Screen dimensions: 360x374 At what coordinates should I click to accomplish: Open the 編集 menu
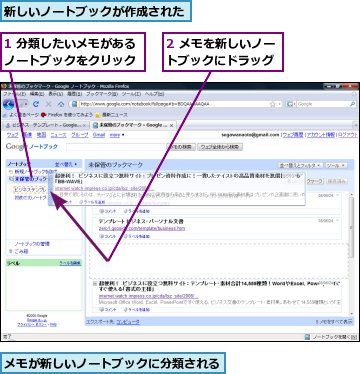(37, 94)
